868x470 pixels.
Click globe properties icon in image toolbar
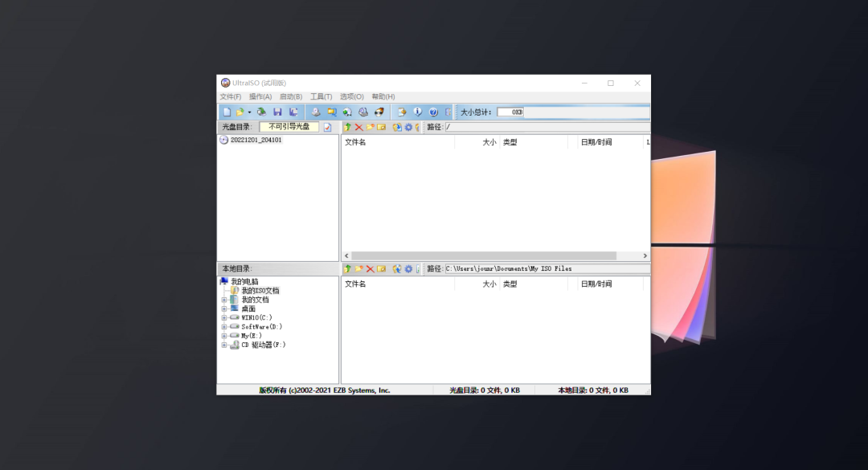[397, 127]
